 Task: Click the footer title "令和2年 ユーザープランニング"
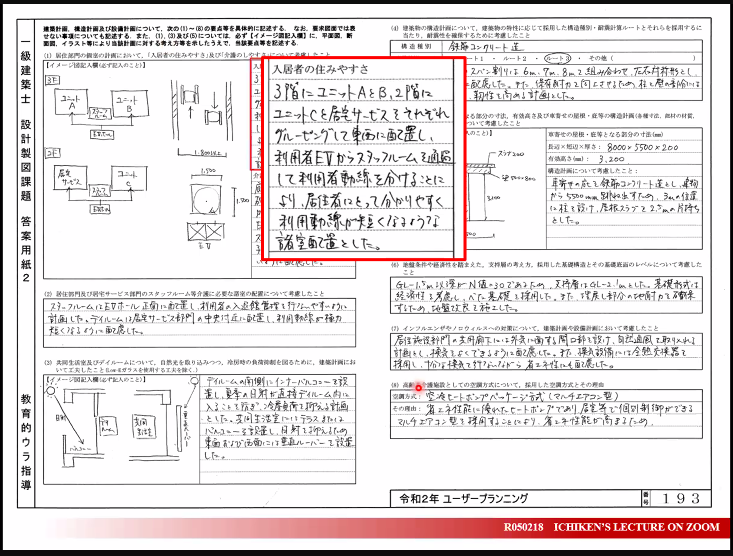point(463,498)
